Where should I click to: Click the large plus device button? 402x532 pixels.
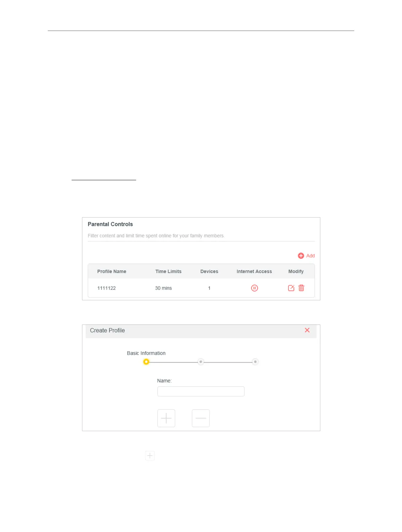(166, 418)
